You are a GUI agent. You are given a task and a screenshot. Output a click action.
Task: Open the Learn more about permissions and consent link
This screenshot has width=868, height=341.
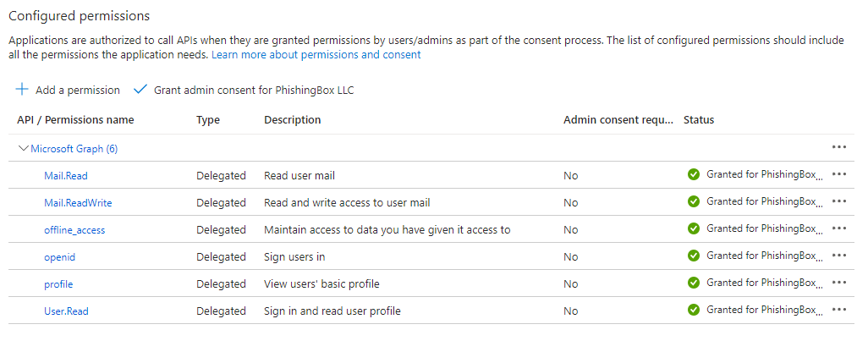pyautogui.click(x=316, y=55)
